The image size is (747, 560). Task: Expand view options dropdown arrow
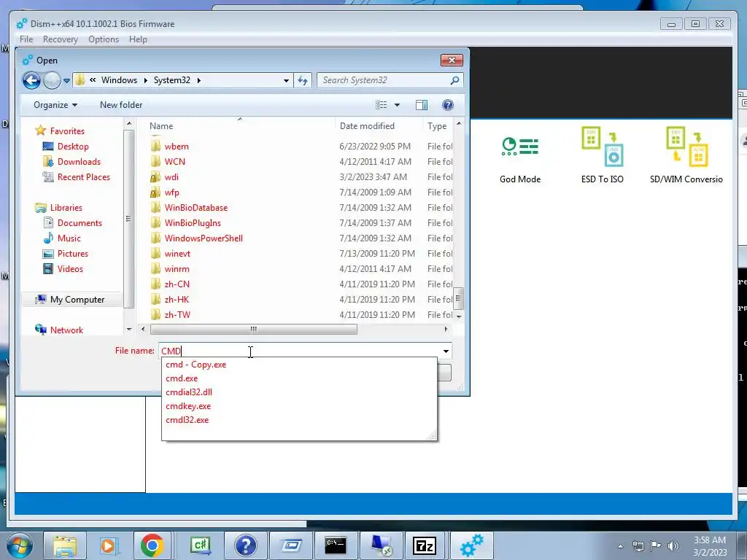tap(397, 105)
